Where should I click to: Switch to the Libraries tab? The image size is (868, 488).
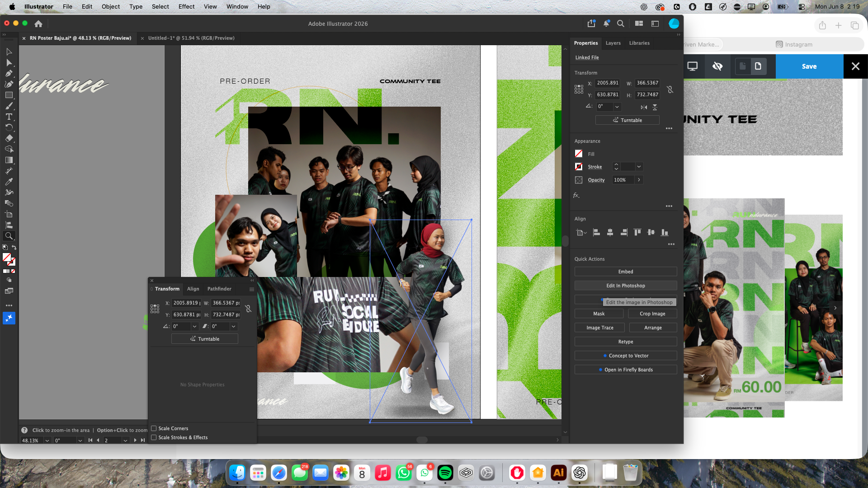pos(639,43)
